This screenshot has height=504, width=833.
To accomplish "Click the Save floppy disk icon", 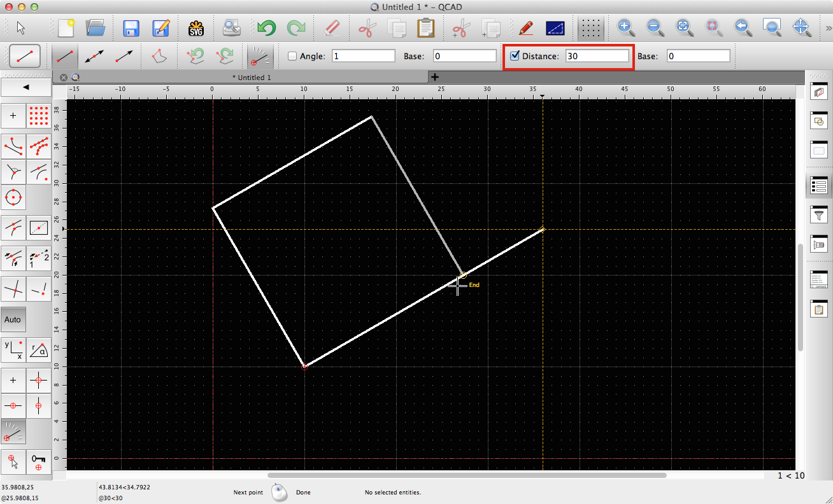I will [x=131, y=28].
